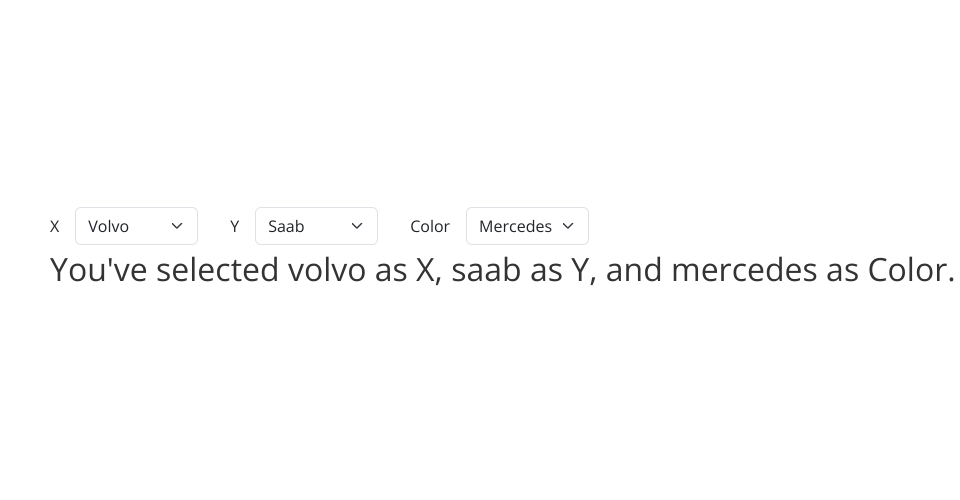Click the "Volvo" value text in the select
The image size is (960, 500).
[x=108, y=227]
